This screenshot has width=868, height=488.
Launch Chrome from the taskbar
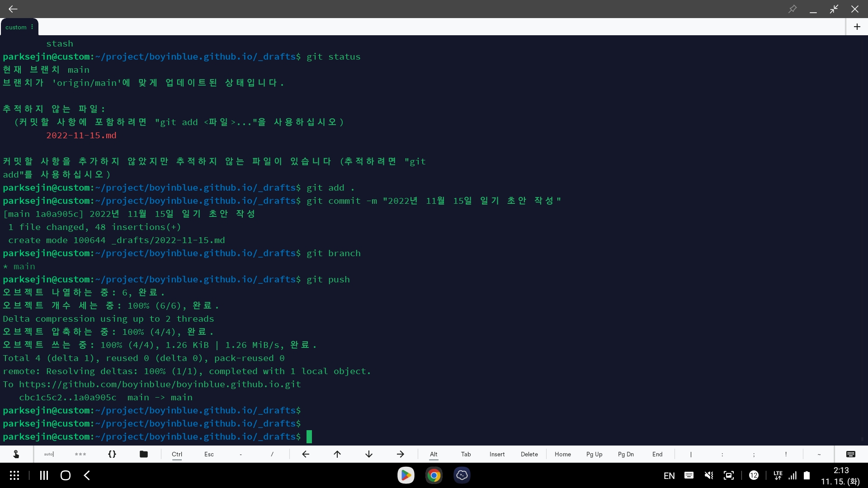pos(434,475)
